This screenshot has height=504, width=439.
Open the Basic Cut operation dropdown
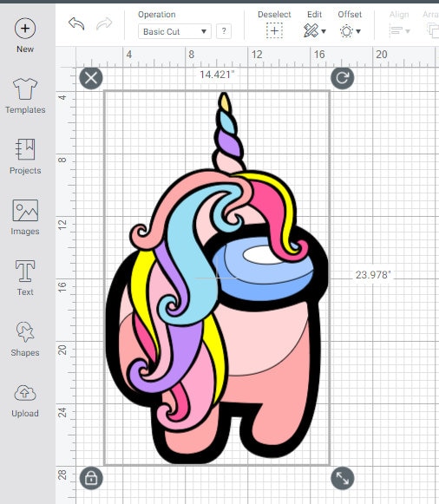coord(174,31)
